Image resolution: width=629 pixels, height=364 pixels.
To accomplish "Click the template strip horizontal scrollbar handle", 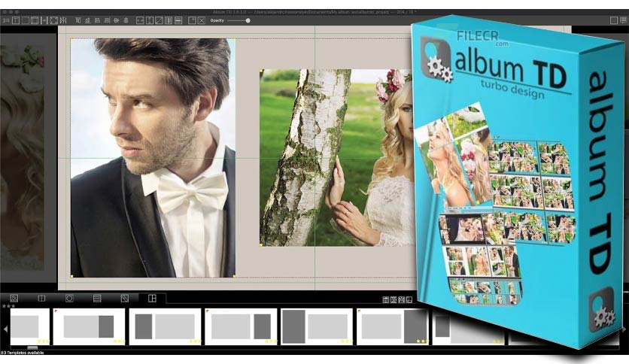I will (32, 348).
